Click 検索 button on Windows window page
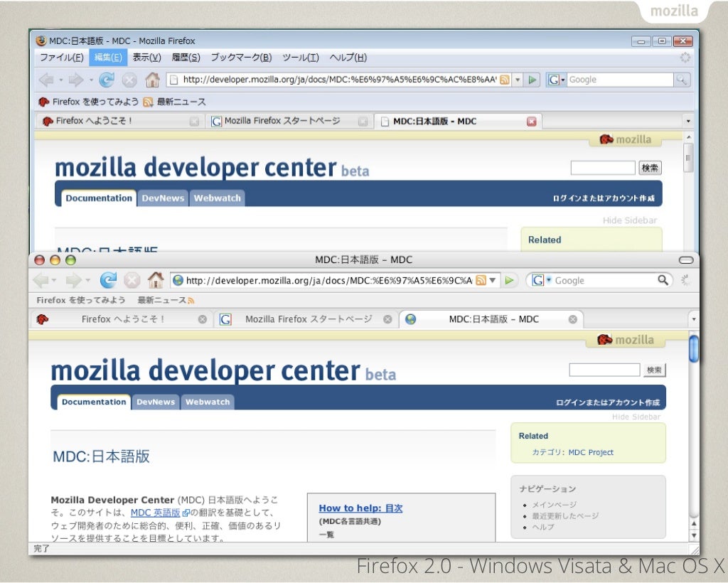Image resolution: width=728 pixels, height=583 pixels. click(x=650, y=168)
